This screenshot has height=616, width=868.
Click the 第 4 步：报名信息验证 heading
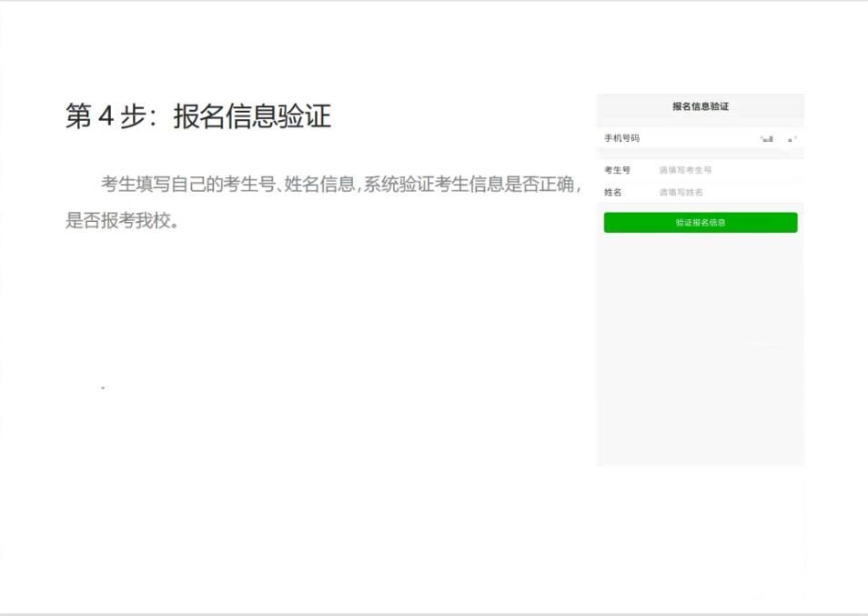coord(197,116)
